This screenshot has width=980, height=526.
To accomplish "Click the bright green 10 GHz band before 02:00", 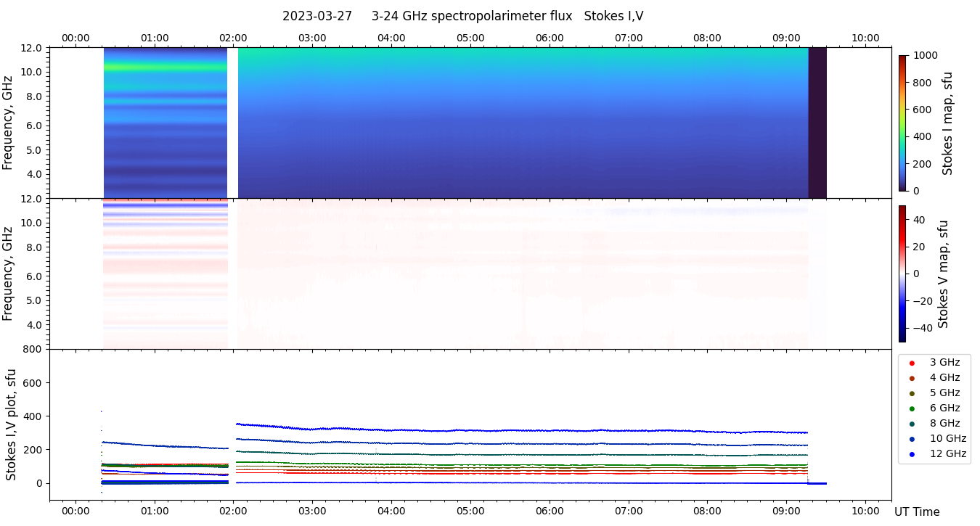I will pos(166,67).
